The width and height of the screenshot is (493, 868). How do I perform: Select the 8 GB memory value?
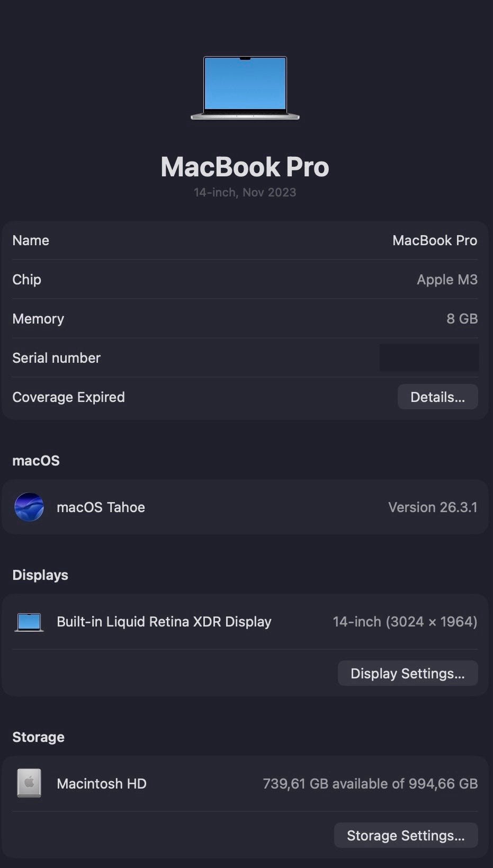point(462,319)
